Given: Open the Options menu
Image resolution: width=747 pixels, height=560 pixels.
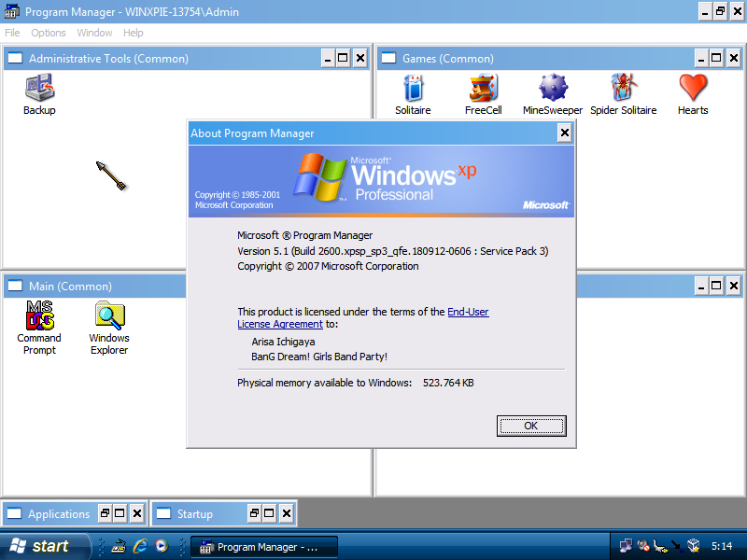Looking at the screenshot, I should 49,33.
